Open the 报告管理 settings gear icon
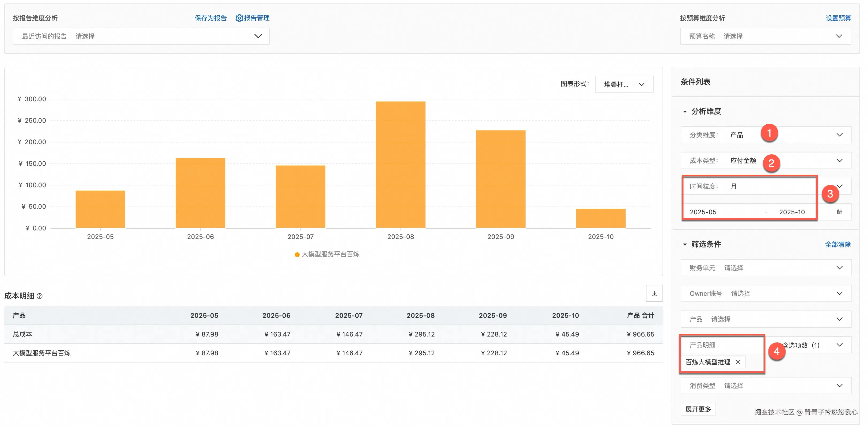This screenshot has height=426, width=868. (x=239, y=18)
